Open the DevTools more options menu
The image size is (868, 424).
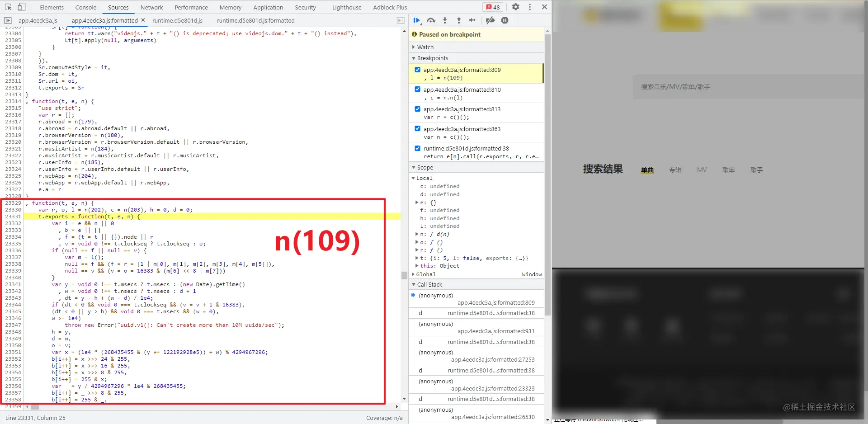[x=530, y=7]
